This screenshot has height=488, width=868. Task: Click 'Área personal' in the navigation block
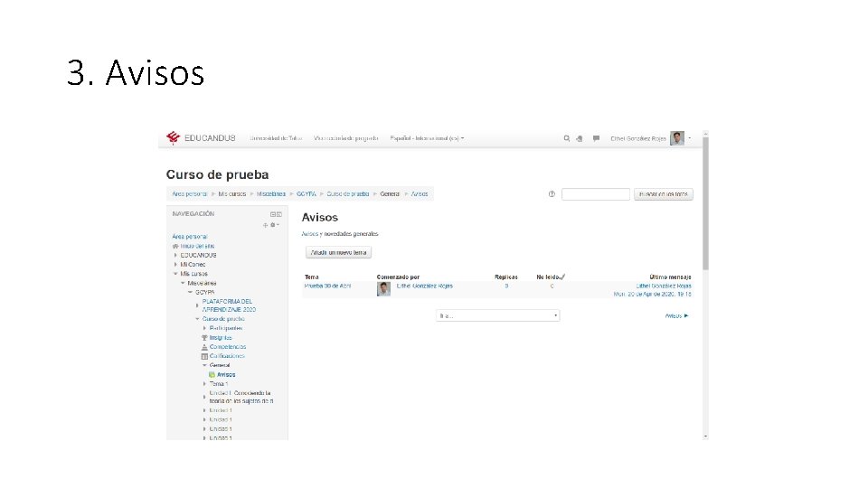[189, 237]
